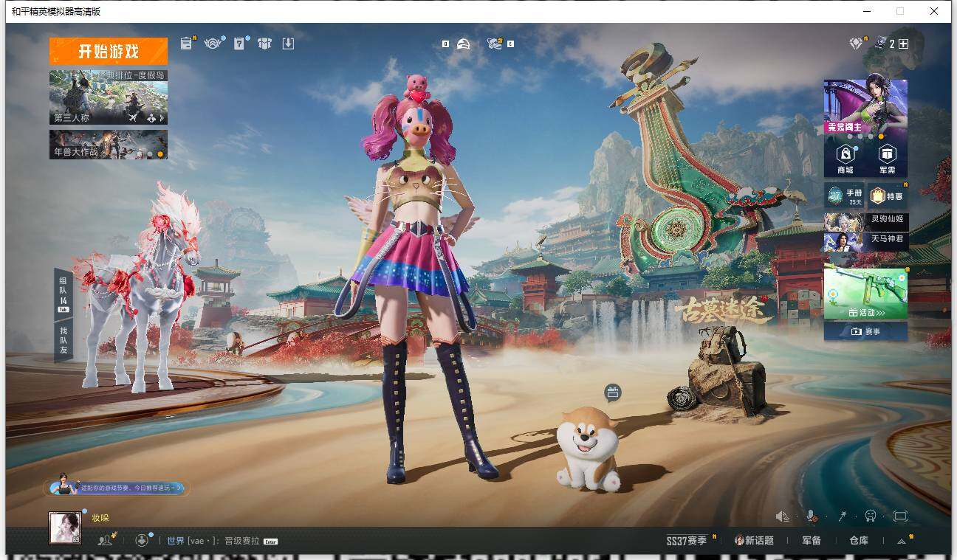Click the magic wand icon
Image resolution: width=957 pixels, height=560 pixels.
[x=841, y=516]
